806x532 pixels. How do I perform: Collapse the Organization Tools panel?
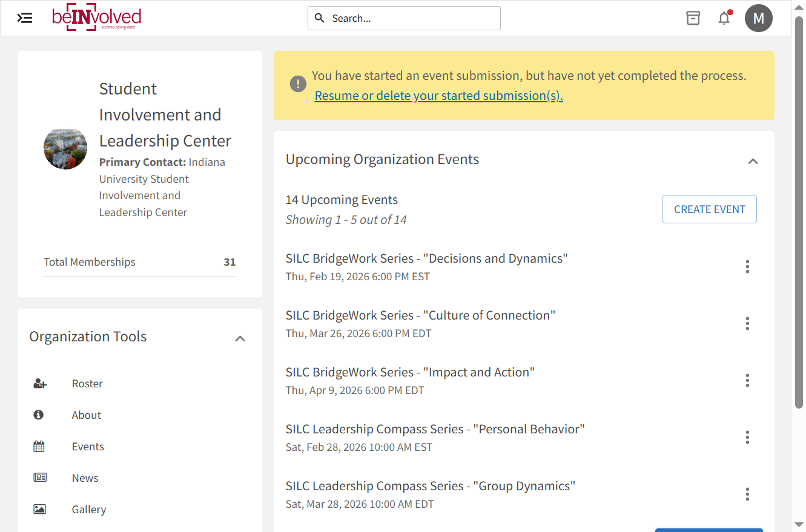click(x=240, y=338)
